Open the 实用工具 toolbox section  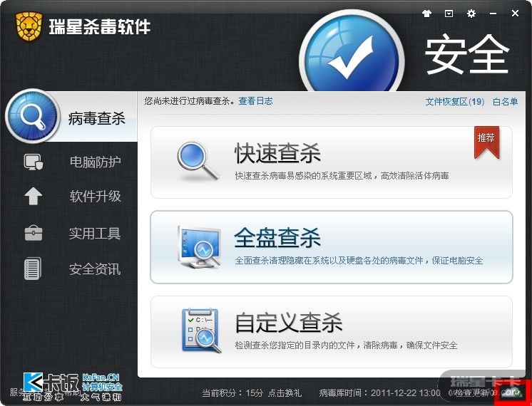coord(71,234)
